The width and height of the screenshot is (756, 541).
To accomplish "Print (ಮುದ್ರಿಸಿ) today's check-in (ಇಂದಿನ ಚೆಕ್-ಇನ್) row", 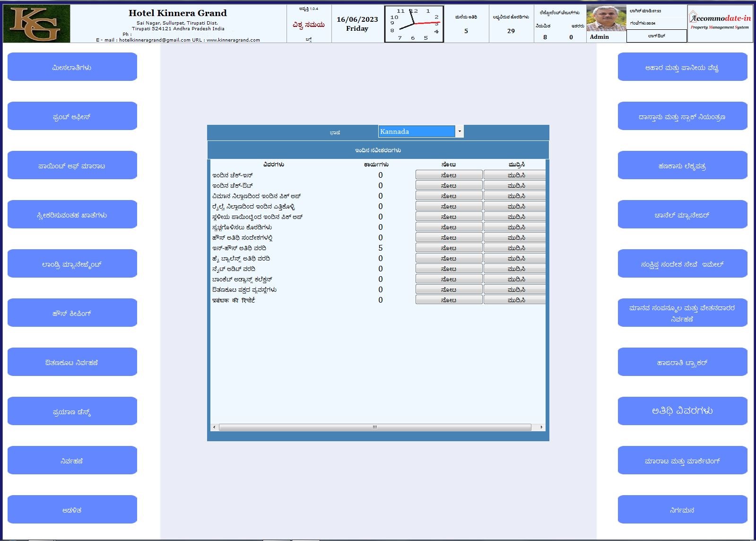I will point(514,175).
